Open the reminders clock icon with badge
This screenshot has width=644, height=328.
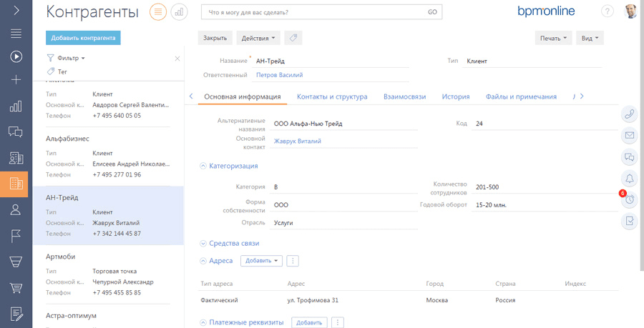(x=629, y=199)
